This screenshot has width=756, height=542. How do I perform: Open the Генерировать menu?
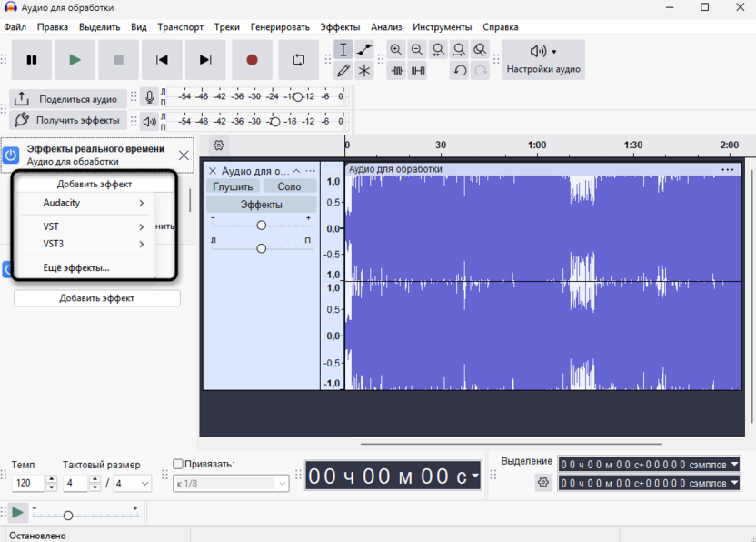point(280,27)
